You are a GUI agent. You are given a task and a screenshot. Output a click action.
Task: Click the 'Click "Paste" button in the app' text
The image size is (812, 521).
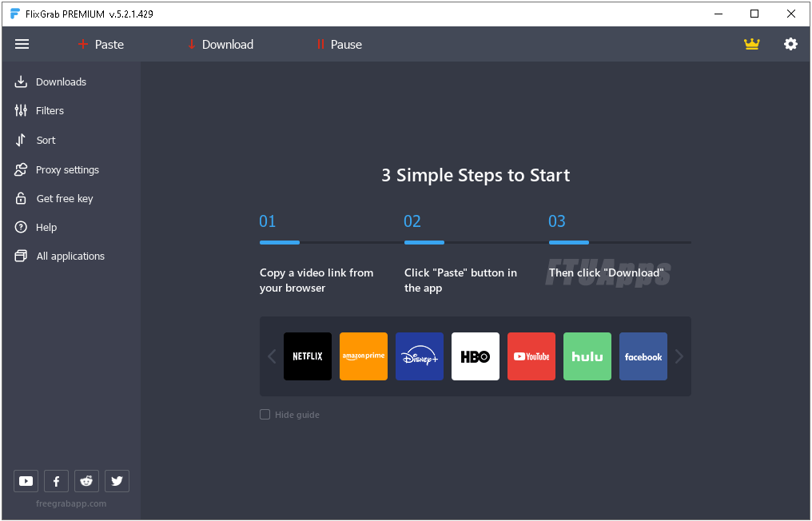(x=460, y=280)
